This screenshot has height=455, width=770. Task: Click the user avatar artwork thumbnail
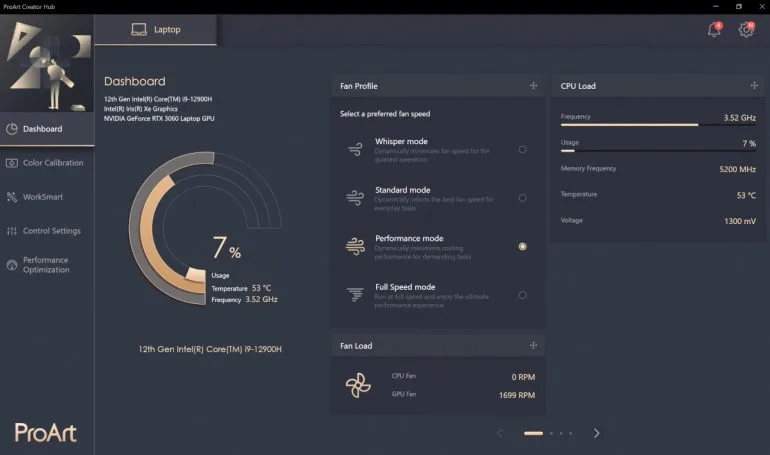(x=47, y=64)
